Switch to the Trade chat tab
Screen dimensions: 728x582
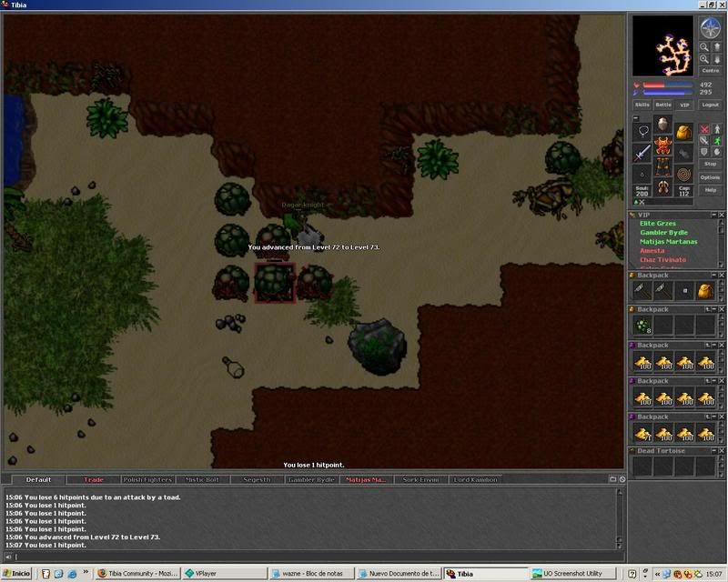[x=94, y=480]
